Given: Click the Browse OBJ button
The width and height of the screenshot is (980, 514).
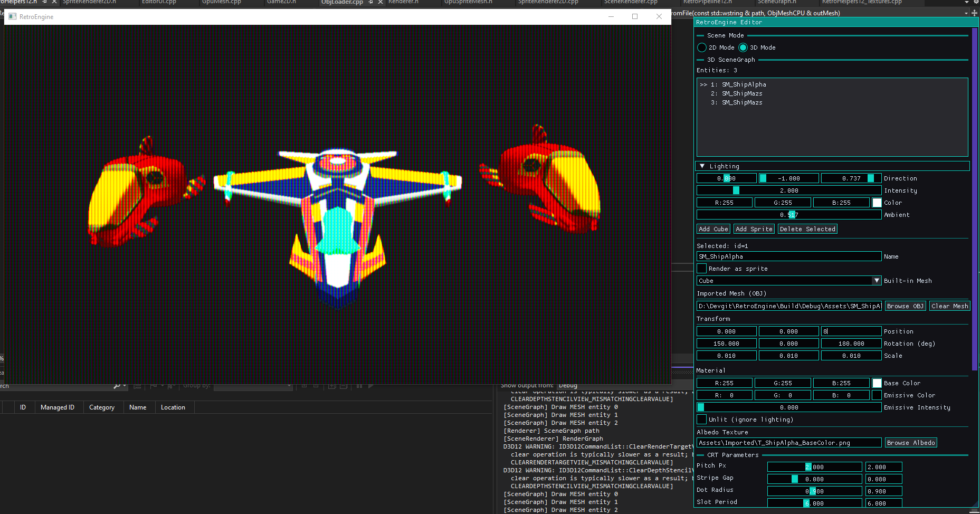Looking at the screenshot, I should [x=905, y=306].
